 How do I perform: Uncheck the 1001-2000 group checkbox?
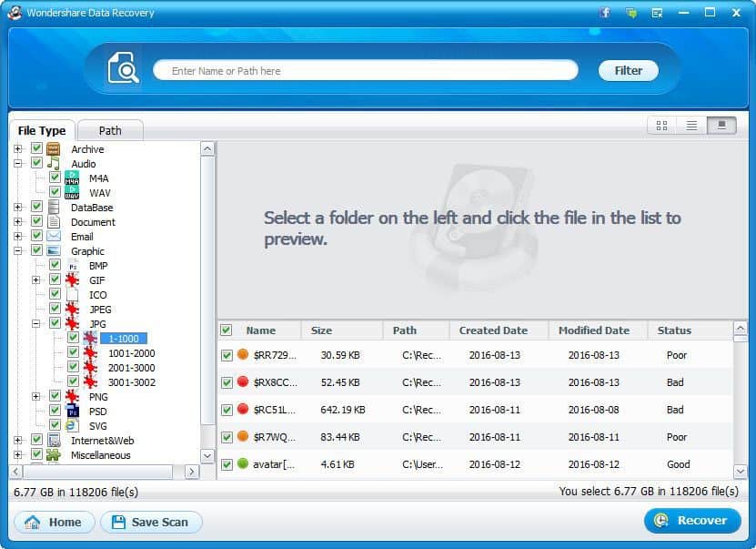(x=73, y=352)
